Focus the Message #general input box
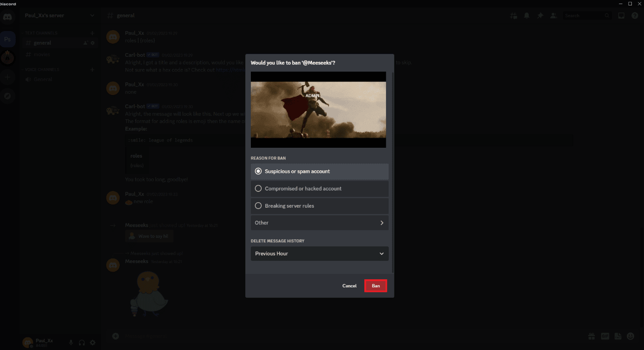 (x=351, y=336)
